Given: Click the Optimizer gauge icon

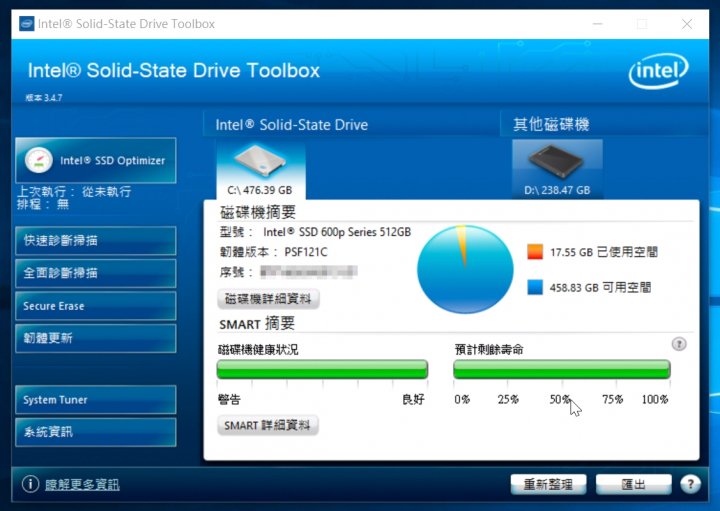Looking at the screenshot, I should [39, 160].
